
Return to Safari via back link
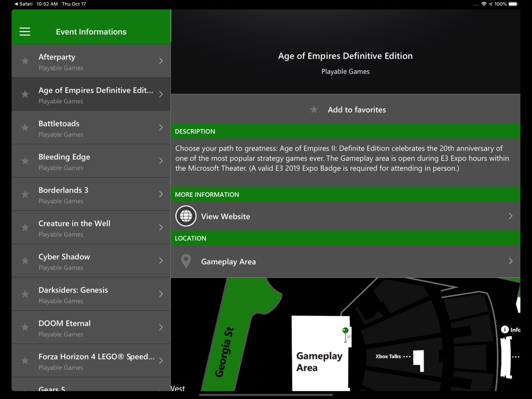click(x=24, y=4)
